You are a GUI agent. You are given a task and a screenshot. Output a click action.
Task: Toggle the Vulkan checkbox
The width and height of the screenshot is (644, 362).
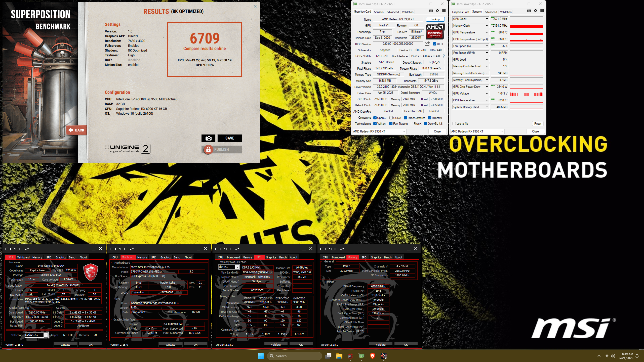point(375,124)
